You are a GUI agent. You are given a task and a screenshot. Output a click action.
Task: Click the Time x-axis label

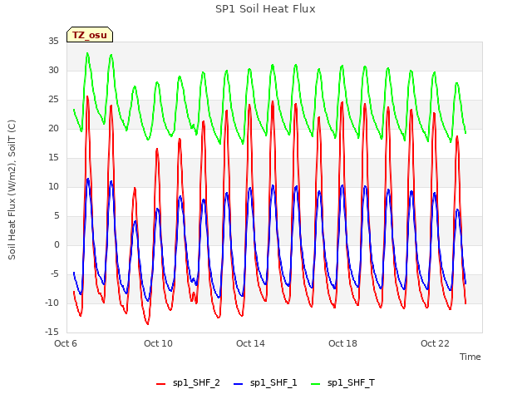pyautogui.click(x=470, y=357)
